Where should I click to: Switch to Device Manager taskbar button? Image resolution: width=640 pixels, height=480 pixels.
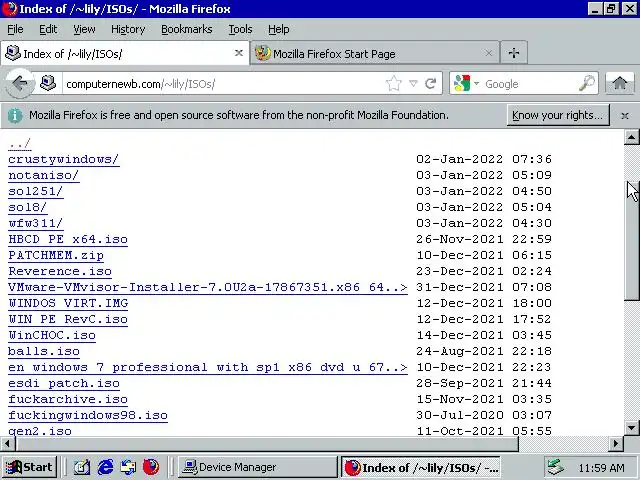pyautogui.click(x=258, y=467)
